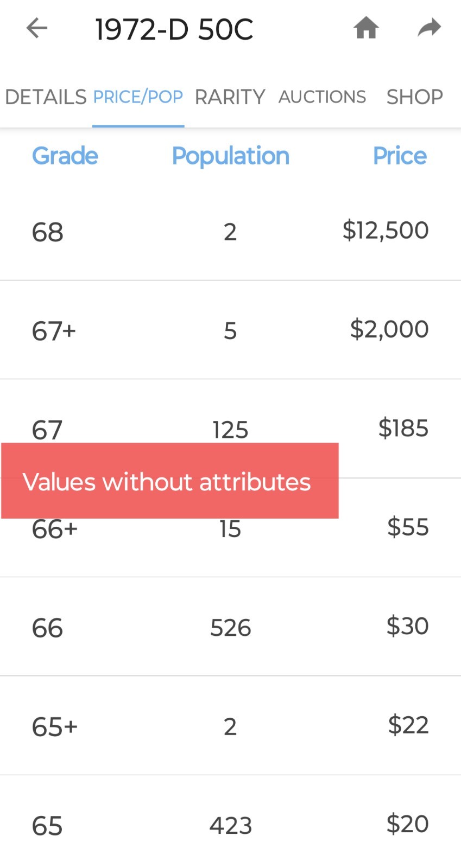Select the PRICE/POP tab
The height and width of the screenshot is (868, 461).
138,97
